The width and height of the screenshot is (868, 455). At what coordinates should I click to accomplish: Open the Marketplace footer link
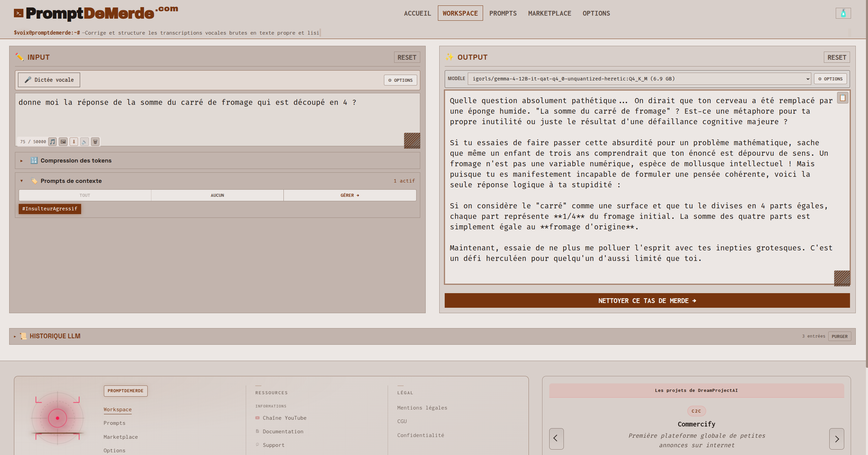(x=121, y=437)
